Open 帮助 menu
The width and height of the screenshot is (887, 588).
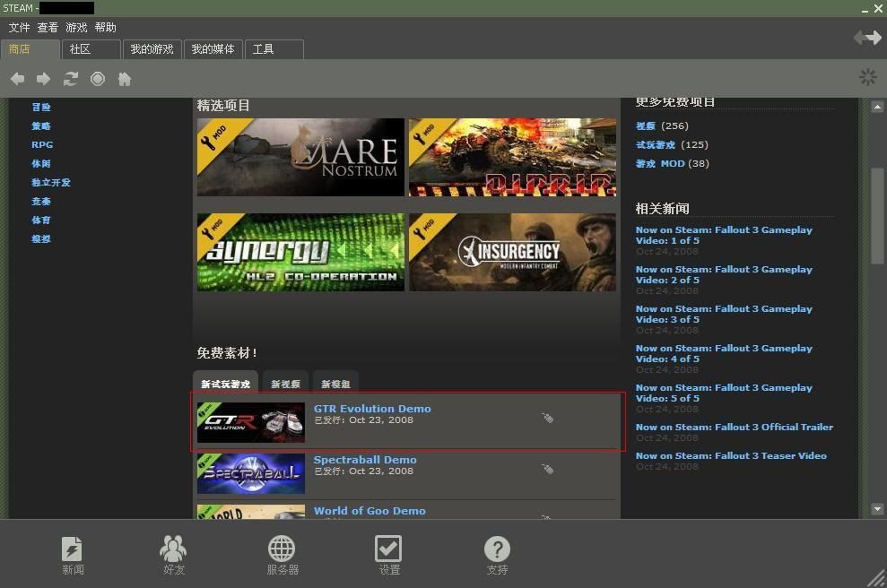tap(105, 27)
